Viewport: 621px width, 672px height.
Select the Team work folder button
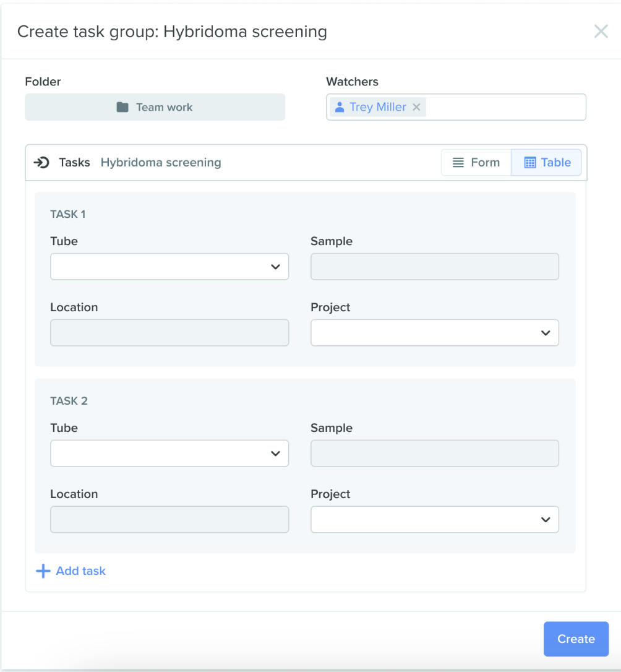pyautogui.click(x=155, y=107)
